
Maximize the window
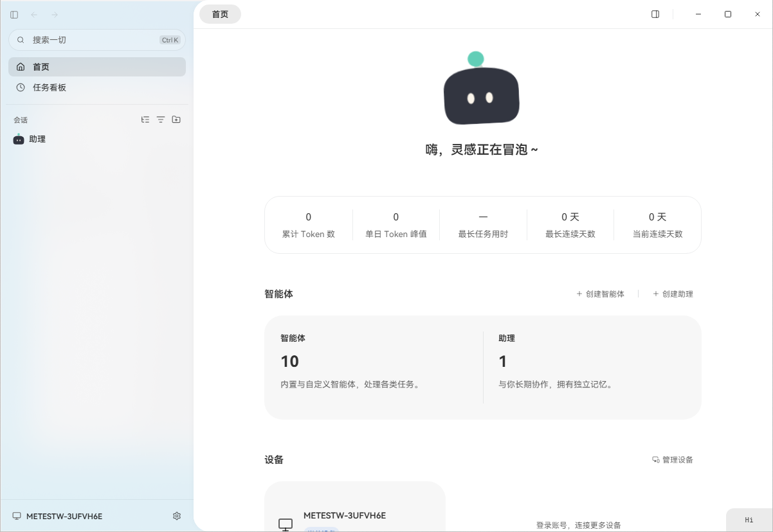728,14
